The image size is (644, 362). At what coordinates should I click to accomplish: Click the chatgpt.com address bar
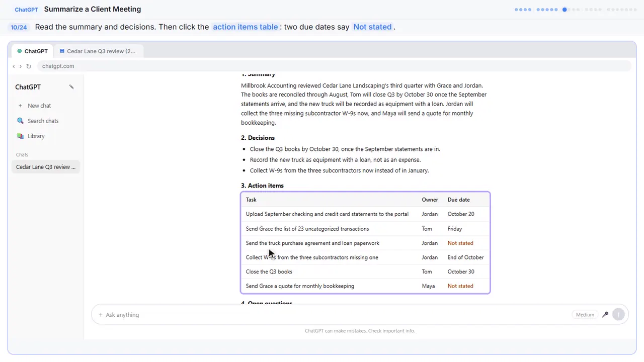334,66
